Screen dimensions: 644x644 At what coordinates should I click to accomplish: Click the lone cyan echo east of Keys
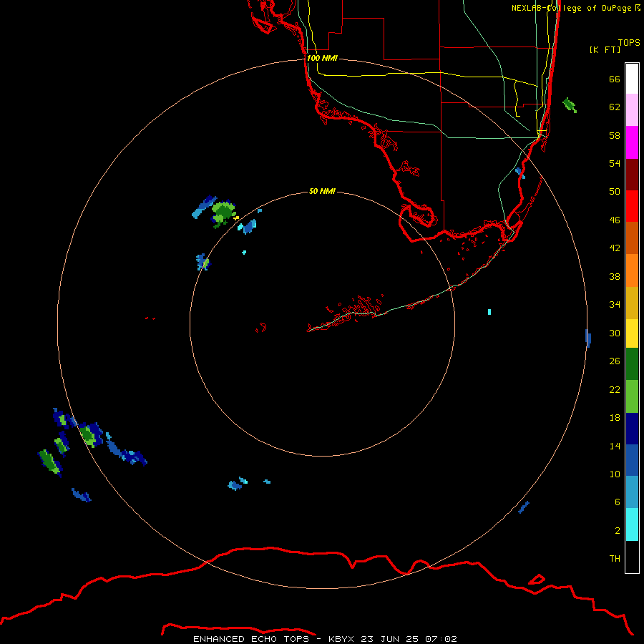[489, 312]
